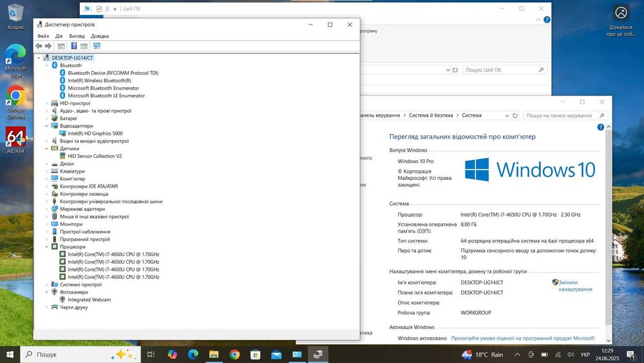
Task: Select Bluetooth Device (RFCOMM Protocol TDI)
Action: tap(113, 73)
